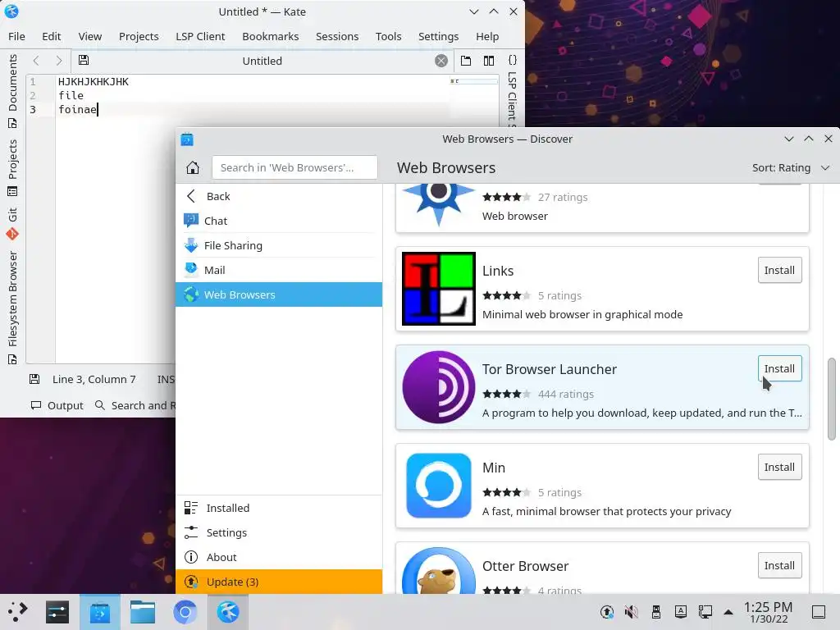840x630 pixels.
Task: Open Search and Replace panel in Kate
Action: [x=135, y=405]
